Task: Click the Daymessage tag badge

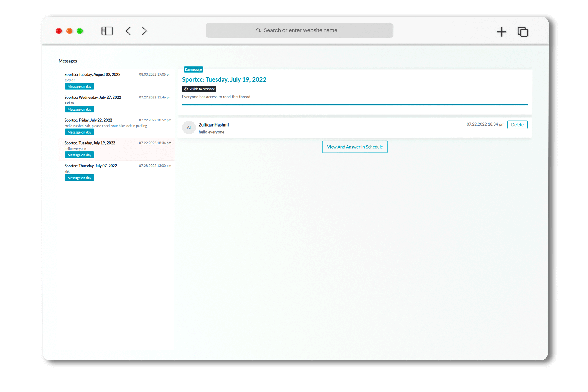Action: (x=193, y=69)
